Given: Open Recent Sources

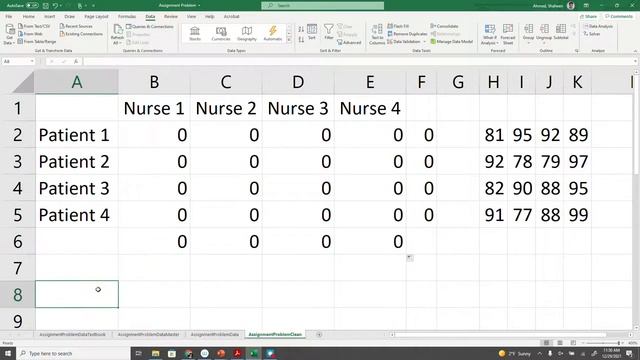Looking at the screenshot, I should (x=76, y=26).
